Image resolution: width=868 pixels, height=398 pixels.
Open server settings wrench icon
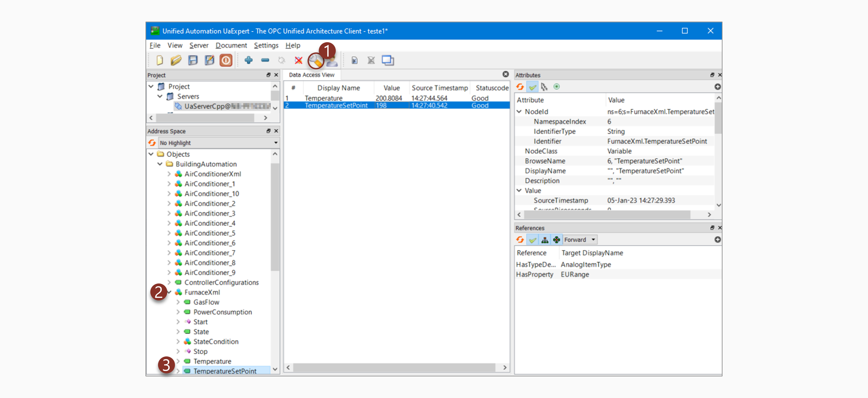point(316,61)
